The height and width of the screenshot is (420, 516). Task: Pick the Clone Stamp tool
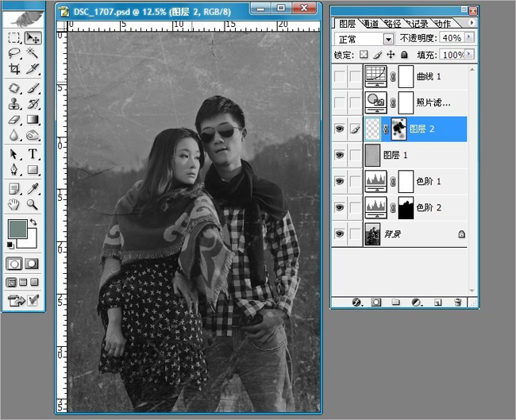tap(13, 104)
